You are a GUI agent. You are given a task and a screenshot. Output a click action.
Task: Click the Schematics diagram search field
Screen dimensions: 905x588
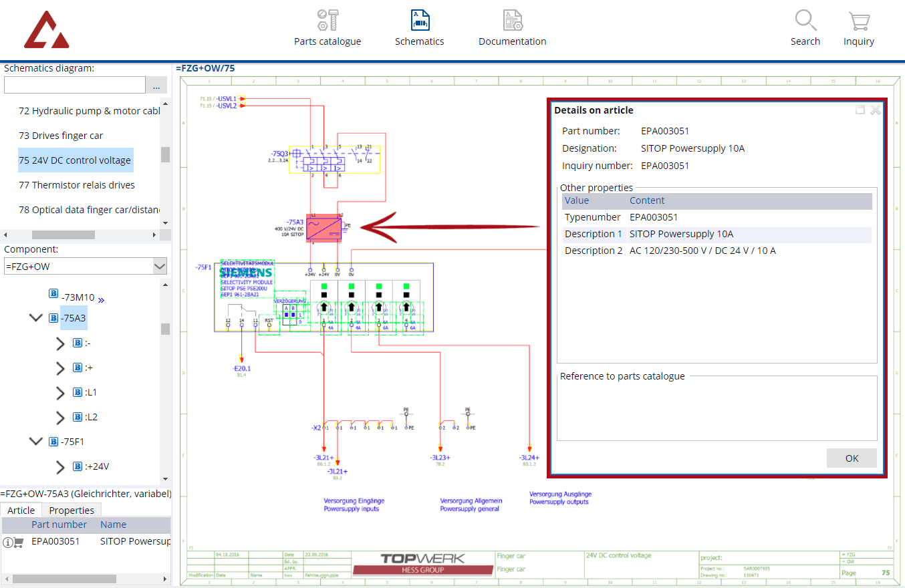pos(74,86)
